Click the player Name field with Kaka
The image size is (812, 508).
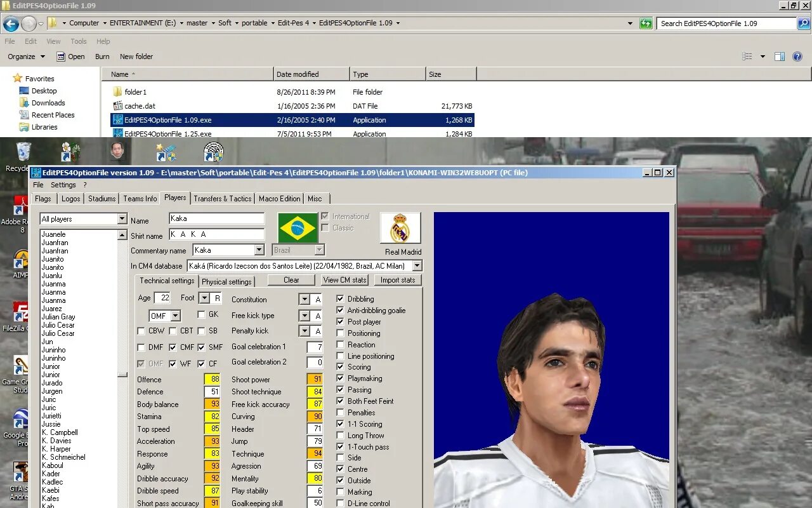tap(216, 218)
